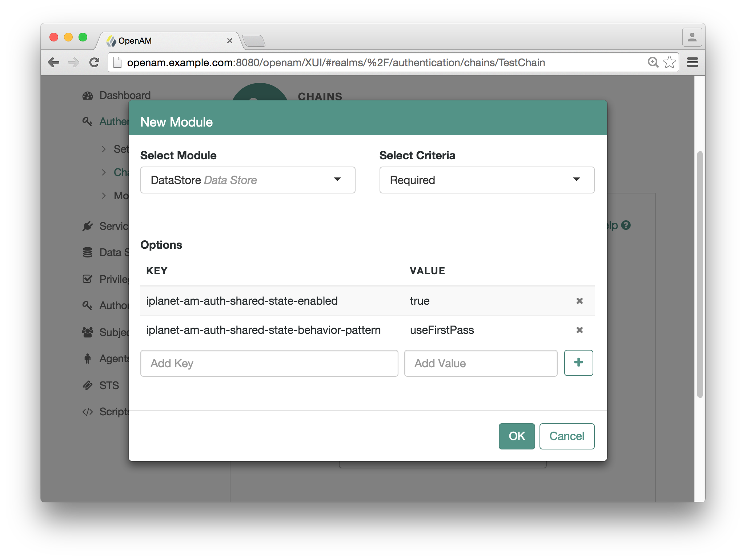Open the Select Criteria dropdown
The image size is (746, 560).
487,180
